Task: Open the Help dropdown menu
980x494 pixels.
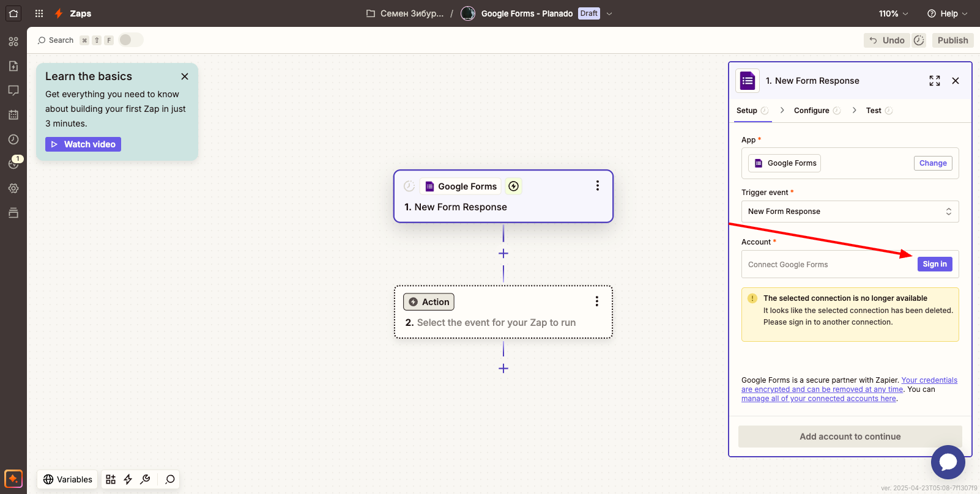Action: [x=948, y=13]
